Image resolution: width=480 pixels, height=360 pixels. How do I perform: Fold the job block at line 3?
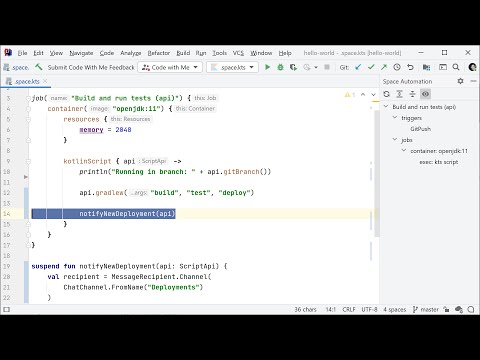click(x=28, y=98)
